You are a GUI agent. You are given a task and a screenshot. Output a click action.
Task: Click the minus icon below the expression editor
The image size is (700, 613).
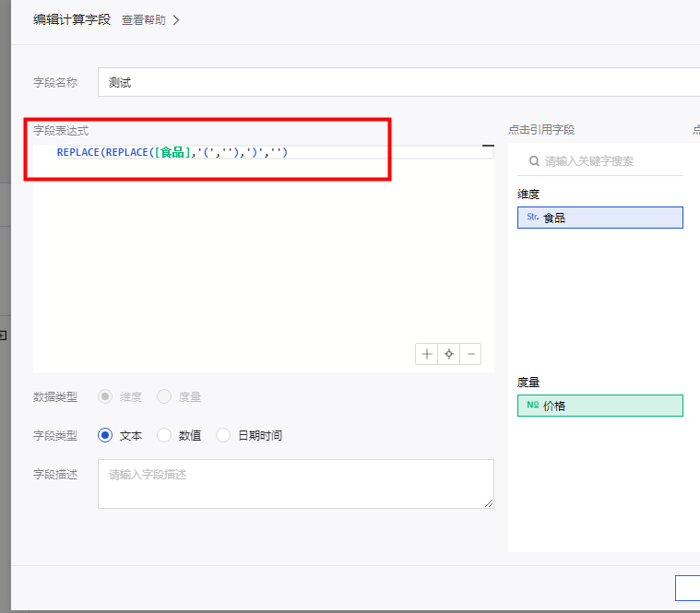point(470,354)
